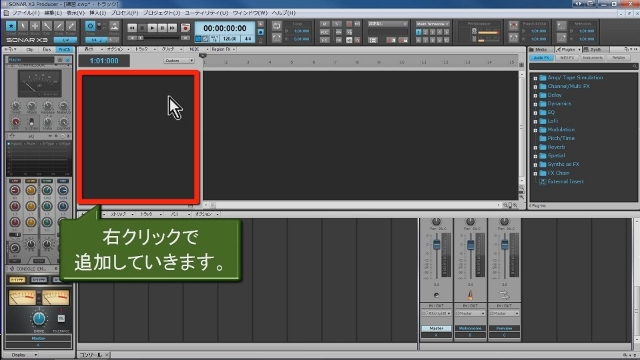
Task: Open the ヘルプ(H) menu
Action: [x=284, y=13]
